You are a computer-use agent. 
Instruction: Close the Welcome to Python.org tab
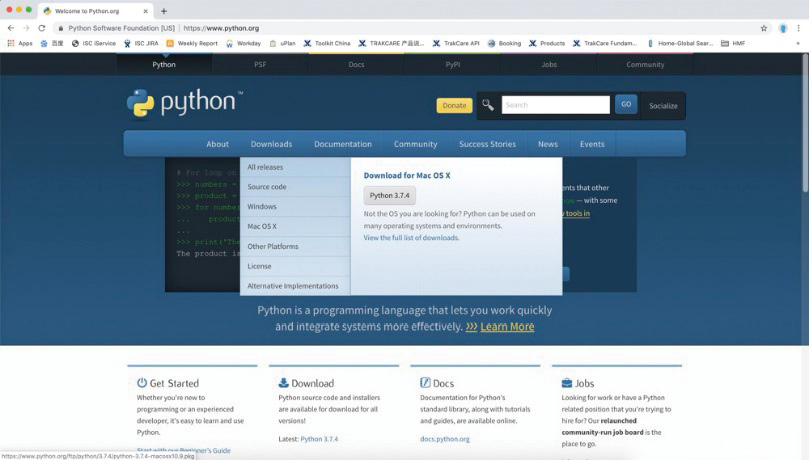(145, 11)
